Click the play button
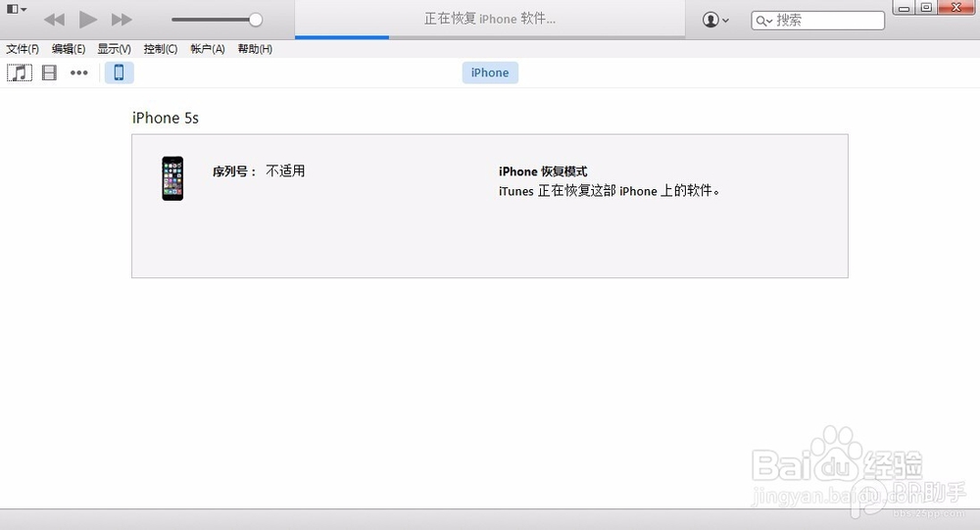980x530 pixels. (x=88, y=20)
